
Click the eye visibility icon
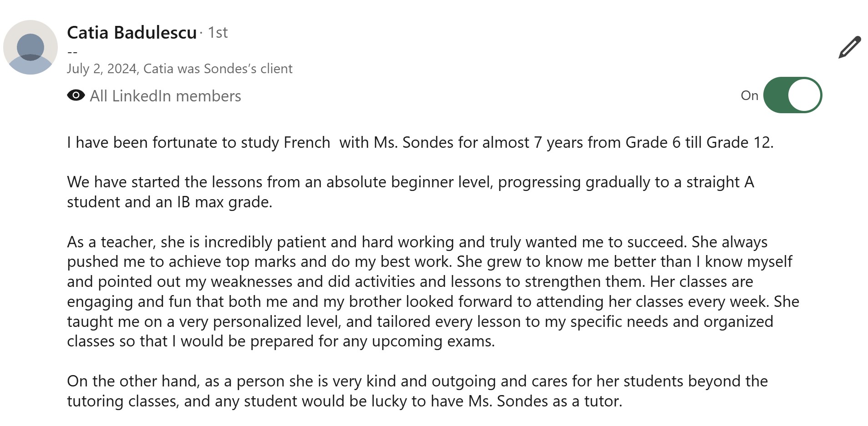coord(76,95)
